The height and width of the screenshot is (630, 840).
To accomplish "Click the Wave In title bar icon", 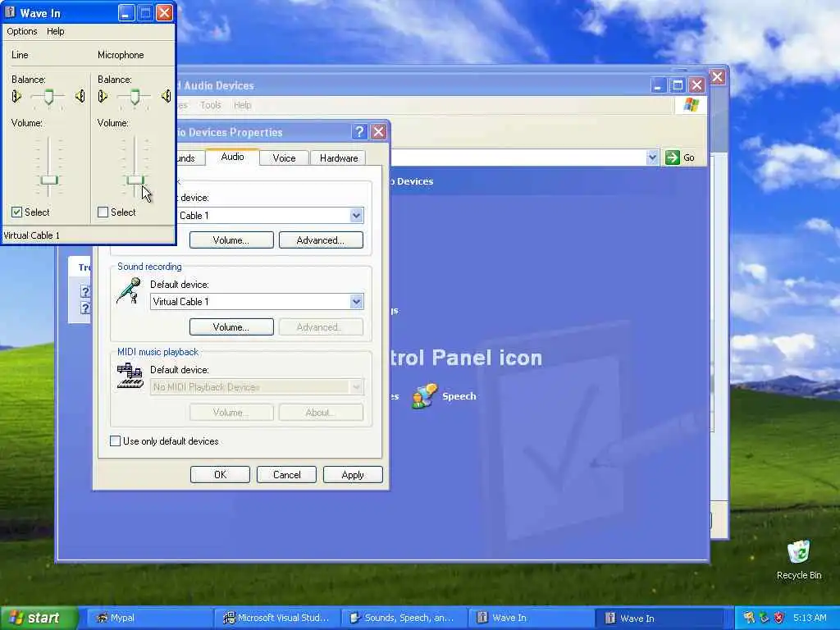I will 10,12.
